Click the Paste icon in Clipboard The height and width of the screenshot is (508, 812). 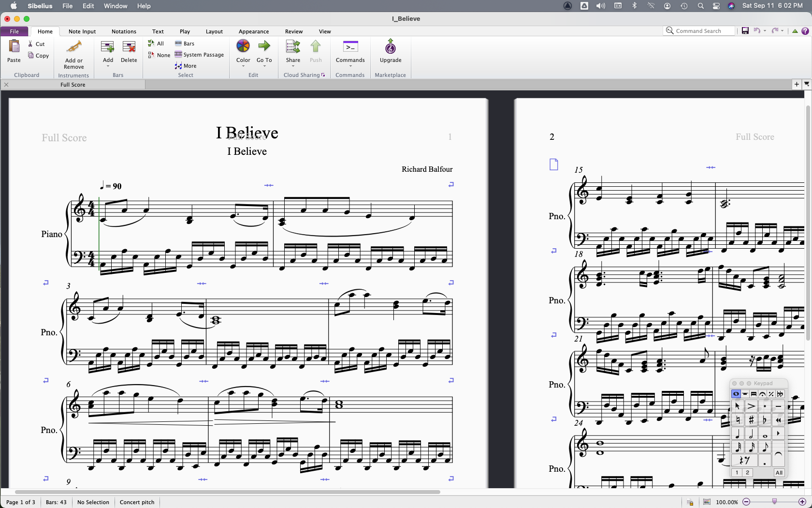[x=14, y=46]
